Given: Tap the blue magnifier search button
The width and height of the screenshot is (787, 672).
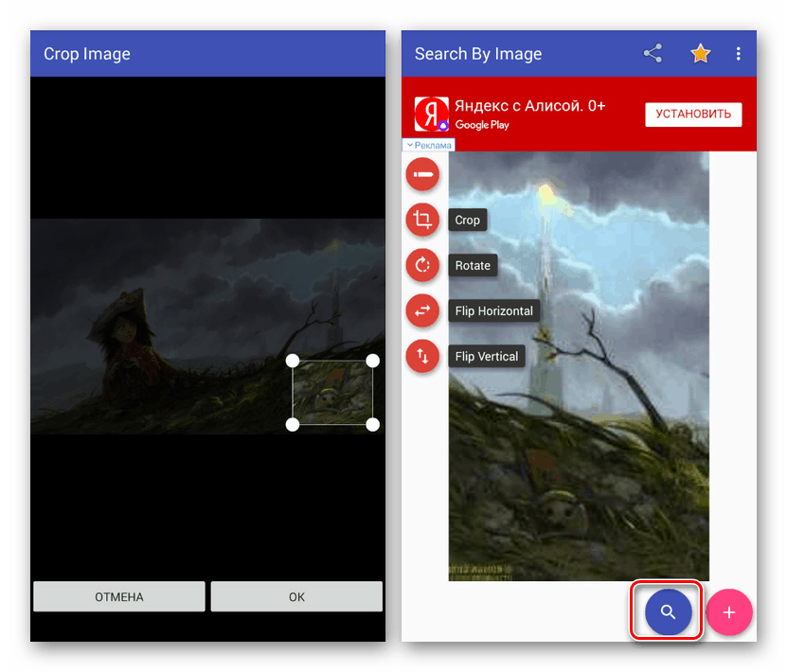Looking at the screenshot, I should (668, 611).
